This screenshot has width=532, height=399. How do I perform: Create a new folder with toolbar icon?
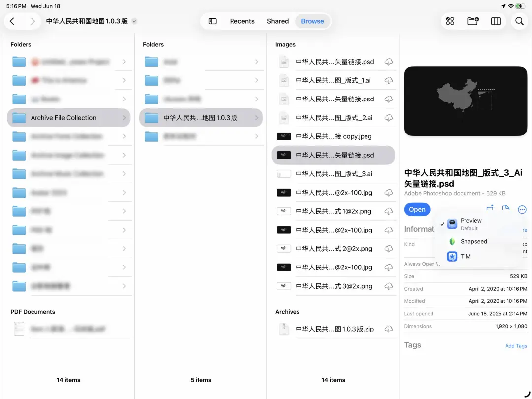tap(473, 21)
